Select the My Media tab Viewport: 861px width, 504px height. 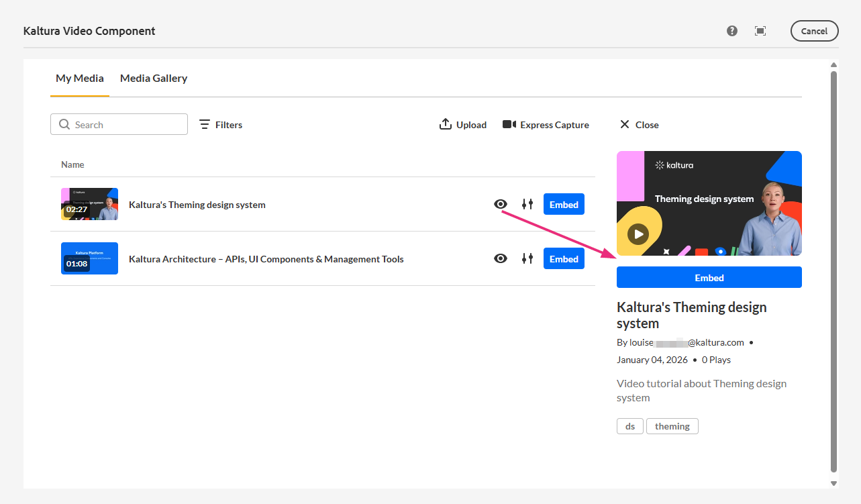click(80, 79)
